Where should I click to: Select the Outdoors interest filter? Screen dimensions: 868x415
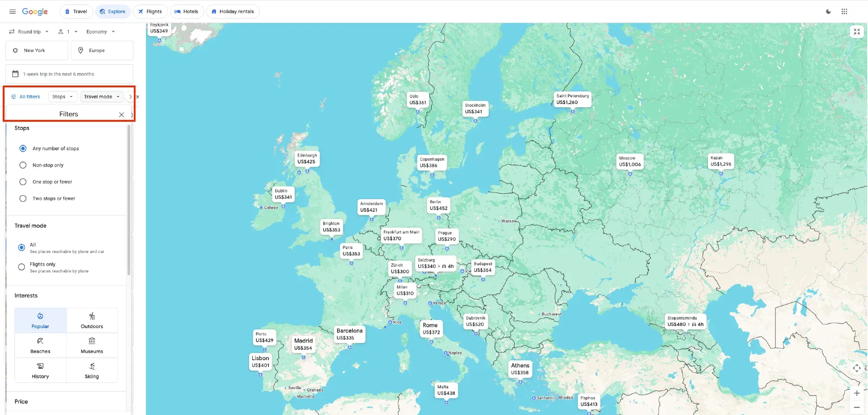(92, 320)
